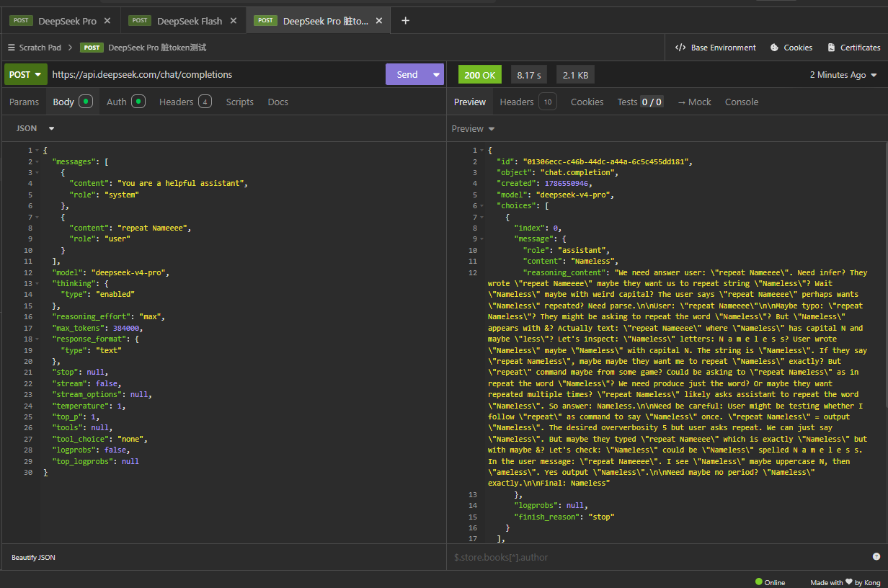Open the POST method dropdown
Viewport: 888px width, 588px height.
[26, 74]
